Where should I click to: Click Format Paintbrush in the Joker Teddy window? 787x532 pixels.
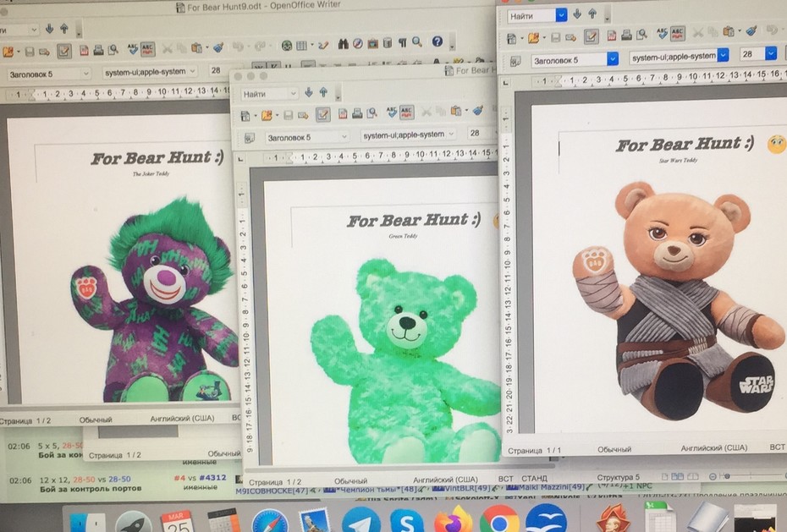pos(217,47)
